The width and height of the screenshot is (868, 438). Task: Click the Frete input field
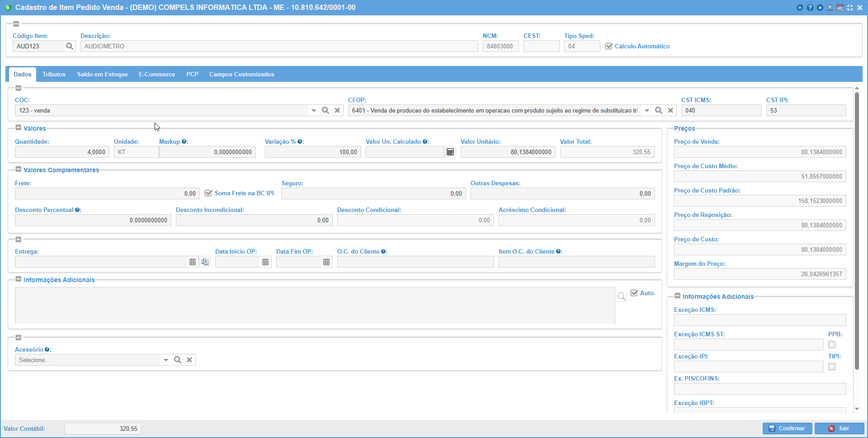(x=107, y=193)
